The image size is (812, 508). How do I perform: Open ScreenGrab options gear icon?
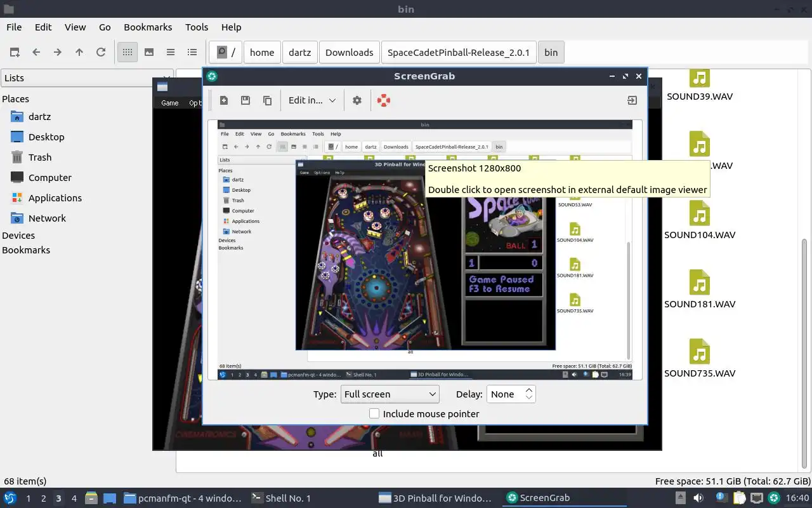tap(357, 100)
